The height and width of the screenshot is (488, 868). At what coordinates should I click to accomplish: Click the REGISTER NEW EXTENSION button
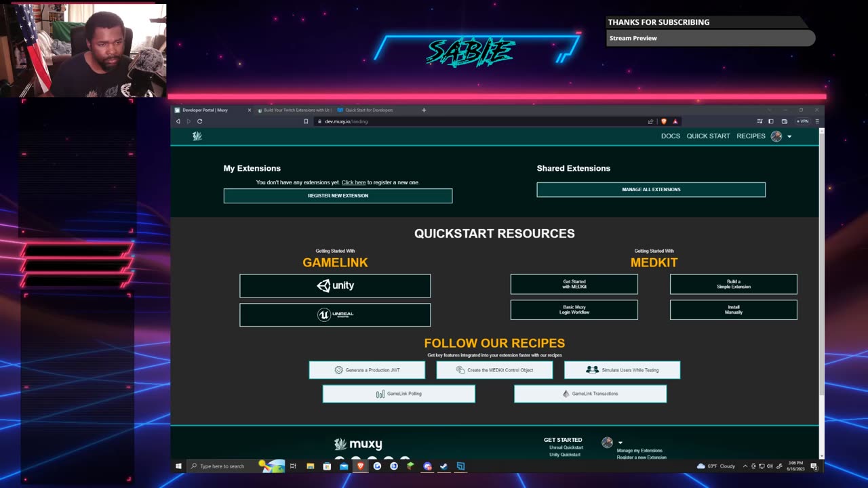click(338, 196)
